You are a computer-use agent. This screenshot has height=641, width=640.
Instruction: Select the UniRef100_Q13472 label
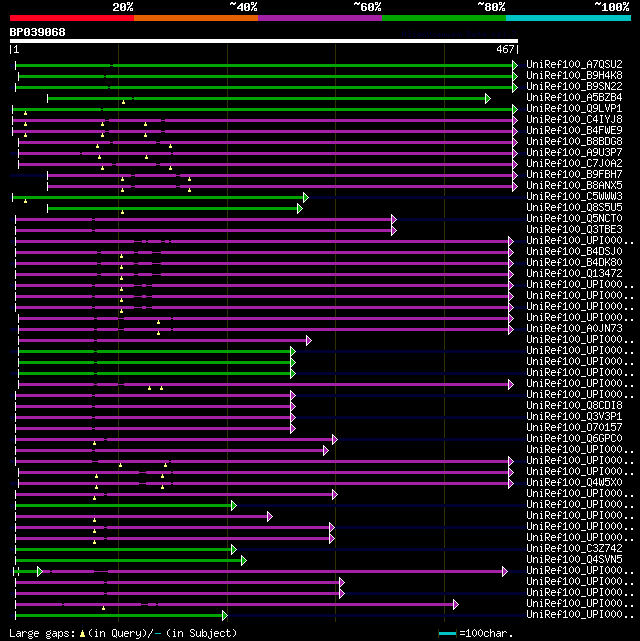[x=574, y=274]
